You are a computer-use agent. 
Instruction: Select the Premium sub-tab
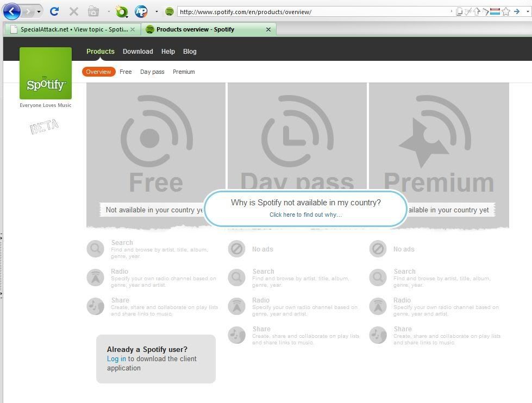click(x=184, y=72)
